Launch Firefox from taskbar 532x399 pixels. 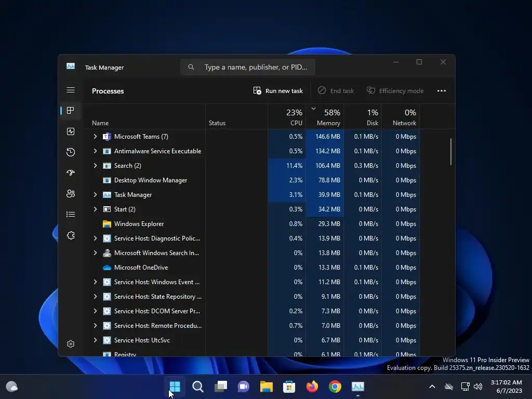click(312, 387)
